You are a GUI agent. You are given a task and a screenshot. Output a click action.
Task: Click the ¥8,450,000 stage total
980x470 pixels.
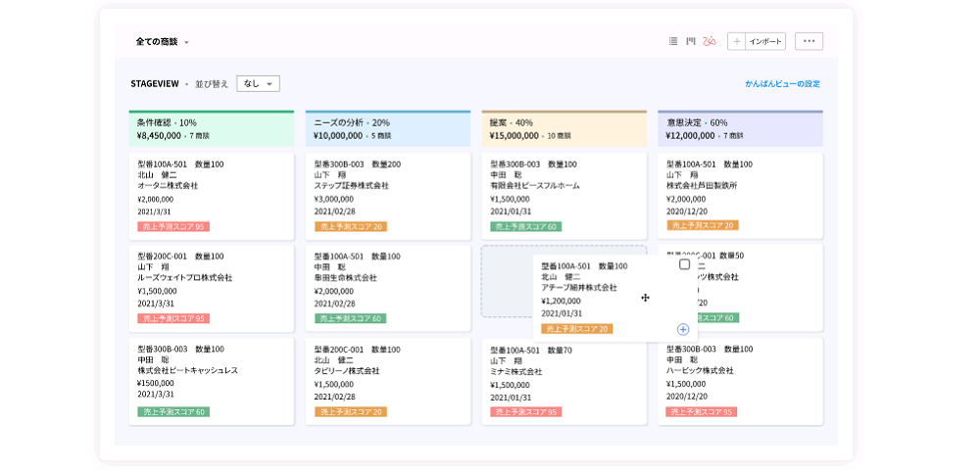(159, 135)
